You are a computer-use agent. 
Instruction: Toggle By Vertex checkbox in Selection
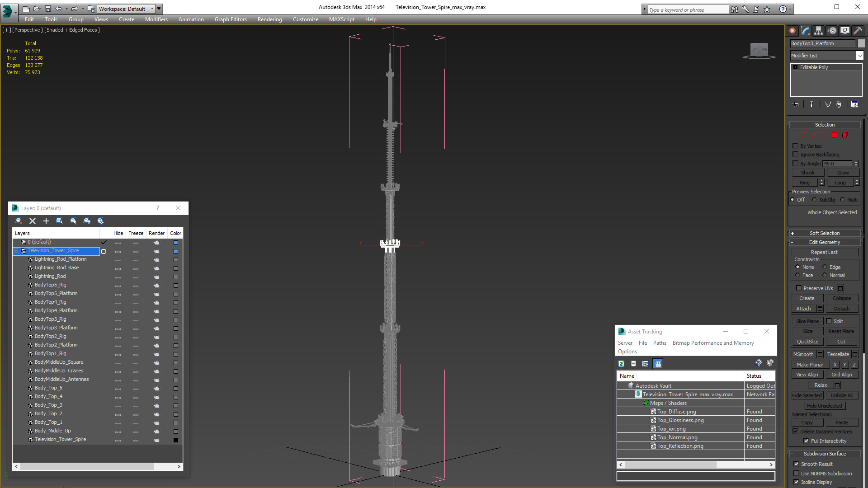pos(795,146)
